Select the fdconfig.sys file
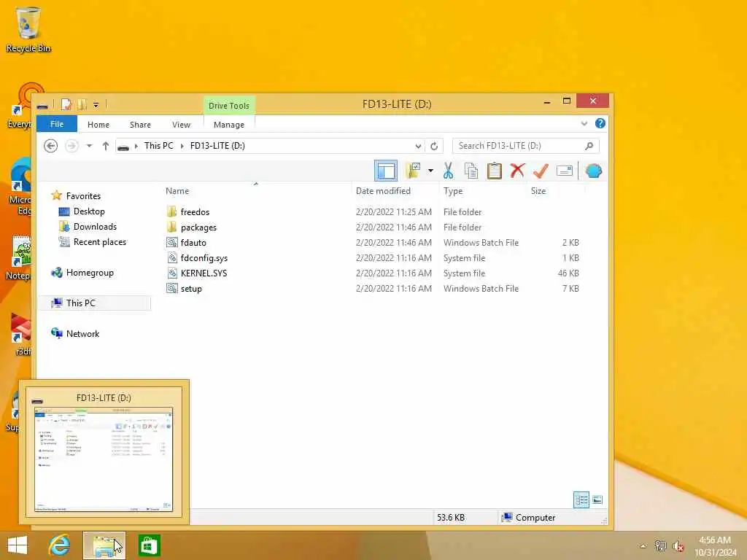Screen dimensions: 747x560 point(204,257)
